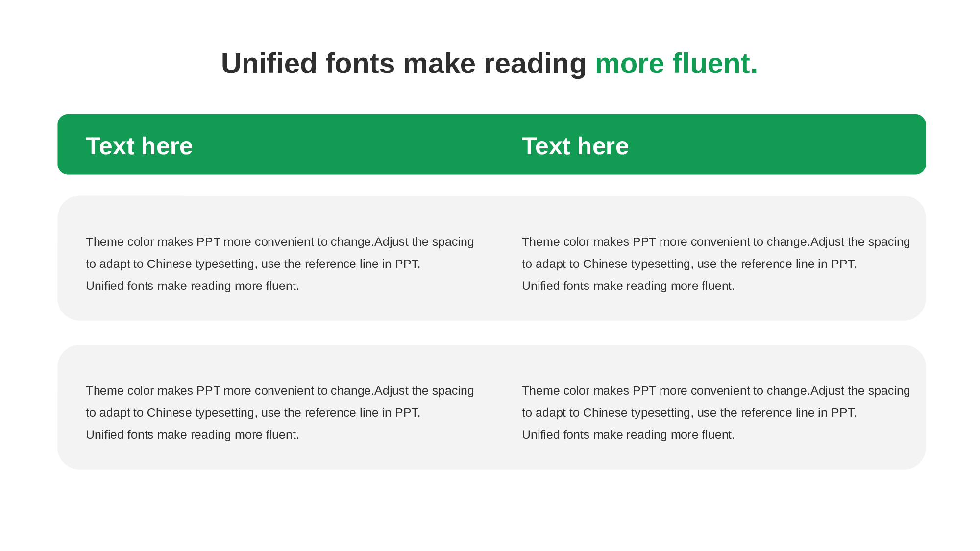The image size is (980, 551).
Task: Select the right "Text here" heading
Action: tap(575, 146)
